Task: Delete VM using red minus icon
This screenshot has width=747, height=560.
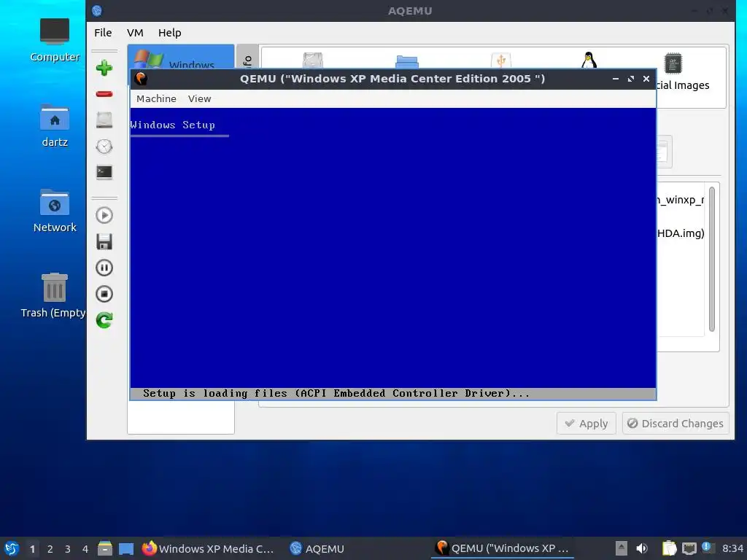Action: (x=104, y=94)
